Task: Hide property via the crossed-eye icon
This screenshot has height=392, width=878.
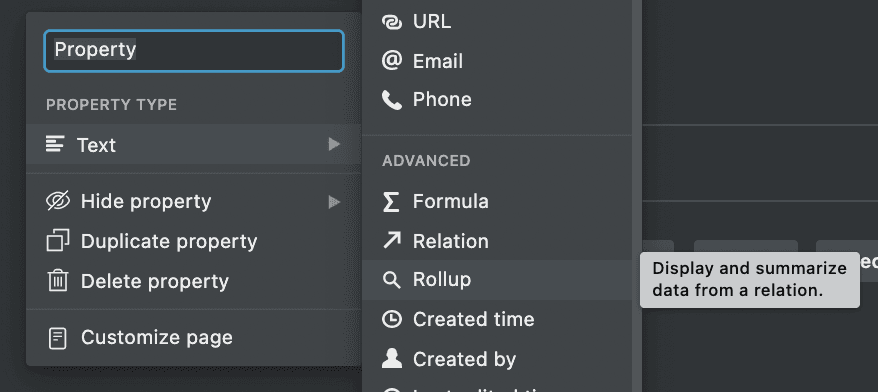Action: (58, 201)
